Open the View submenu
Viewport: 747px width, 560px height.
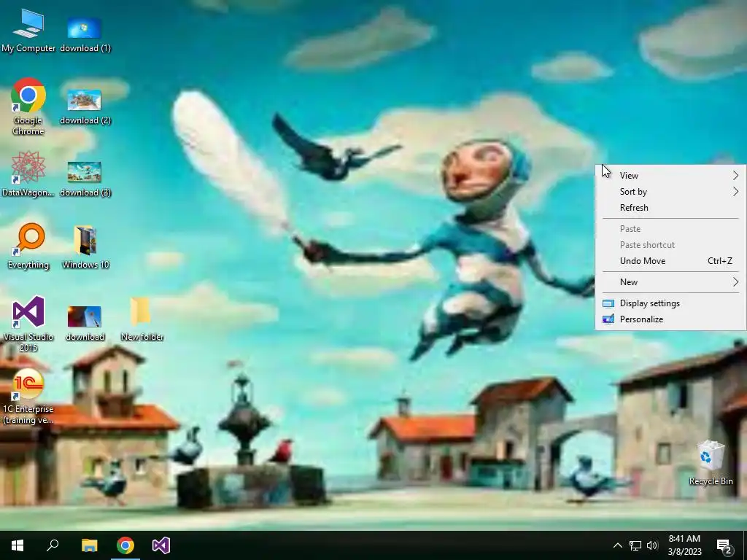coord(671,176)
